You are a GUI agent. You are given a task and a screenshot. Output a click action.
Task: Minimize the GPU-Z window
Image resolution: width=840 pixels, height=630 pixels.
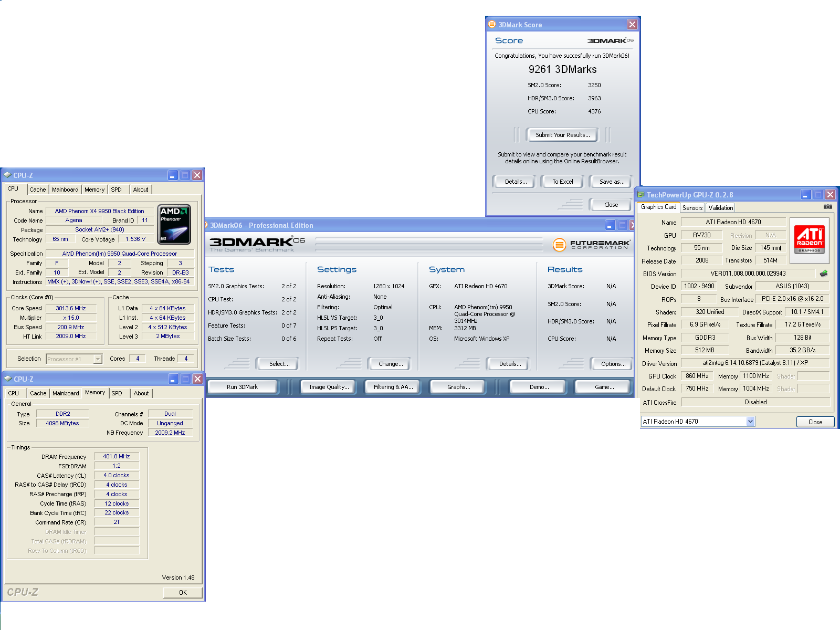tap(806, 195)
